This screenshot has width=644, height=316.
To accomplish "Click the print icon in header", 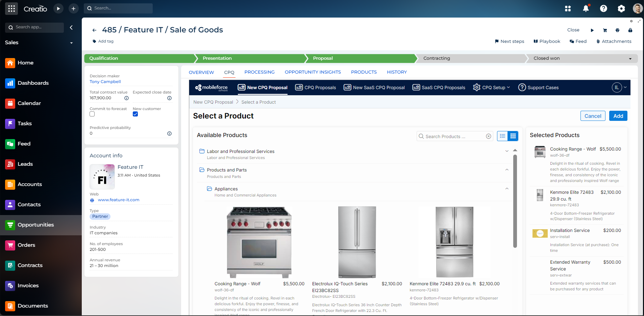I will pos(617,30).
